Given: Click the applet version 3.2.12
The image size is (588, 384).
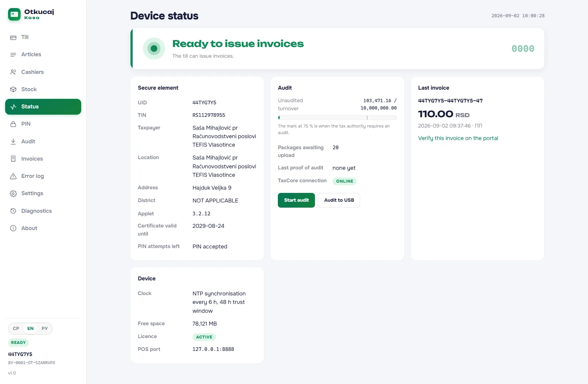Looking at the screenshot, I should (x=201, y=213).
